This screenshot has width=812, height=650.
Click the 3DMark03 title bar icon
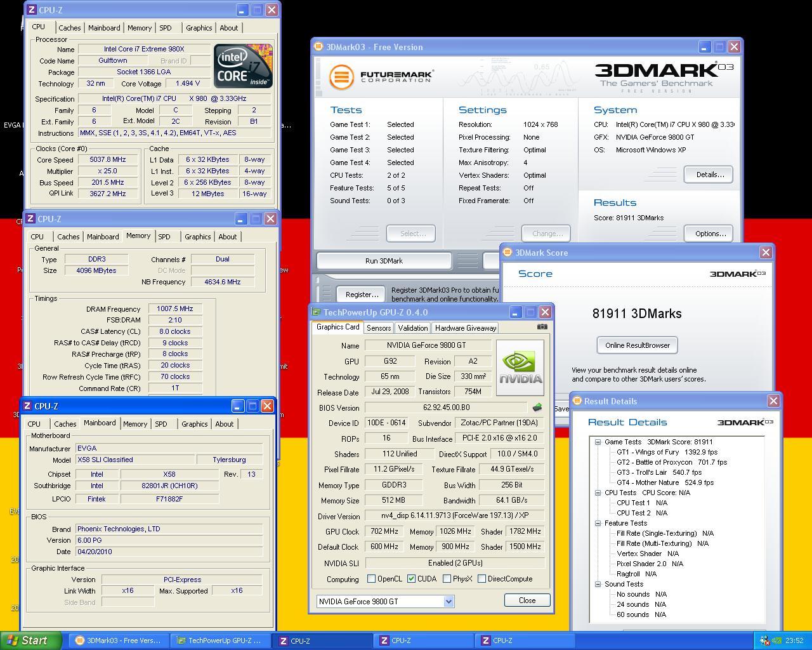coord(318,47)
